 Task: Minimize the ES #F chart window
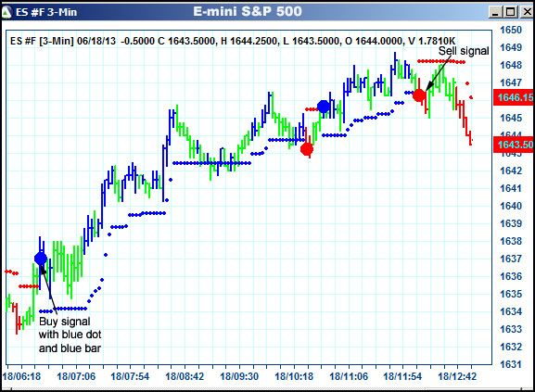[x=495, y=13]
